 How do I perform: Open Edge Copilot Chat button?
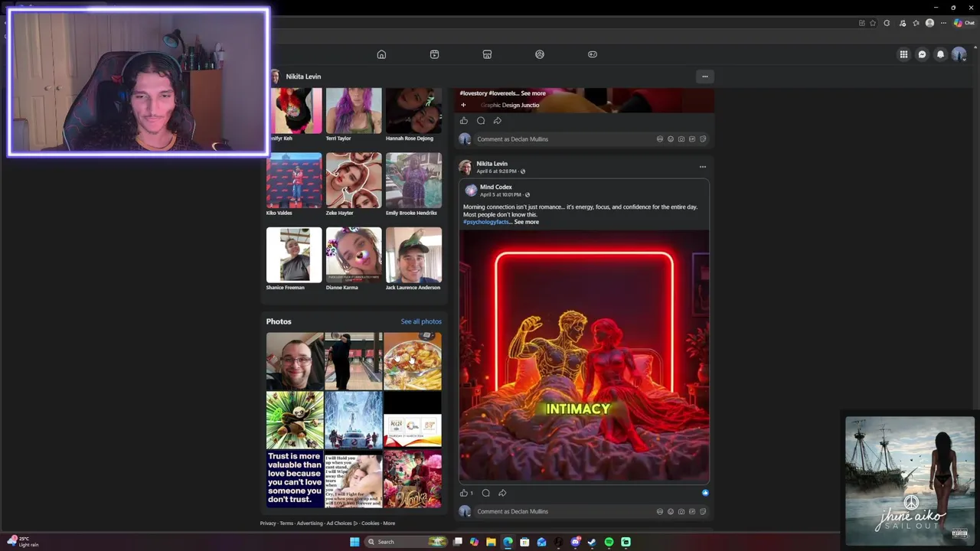coord(964,23)
